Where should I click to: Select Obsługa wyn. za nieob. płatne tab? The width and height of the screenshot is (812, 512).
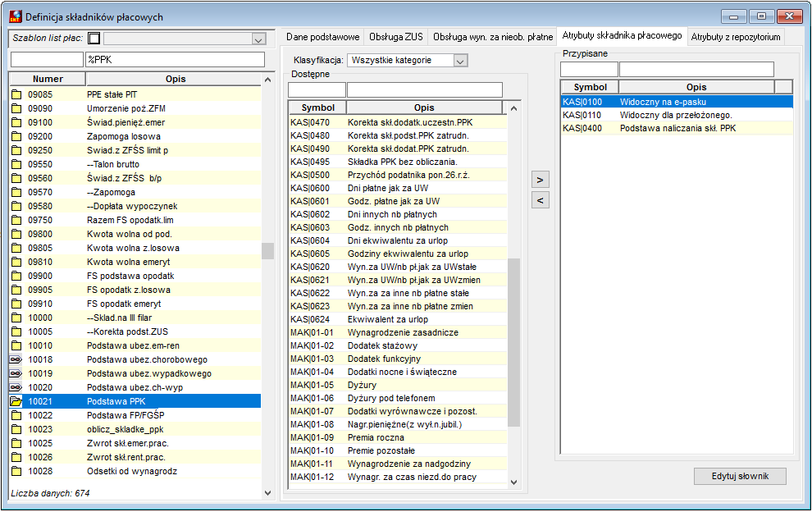(x=492, y=37)
